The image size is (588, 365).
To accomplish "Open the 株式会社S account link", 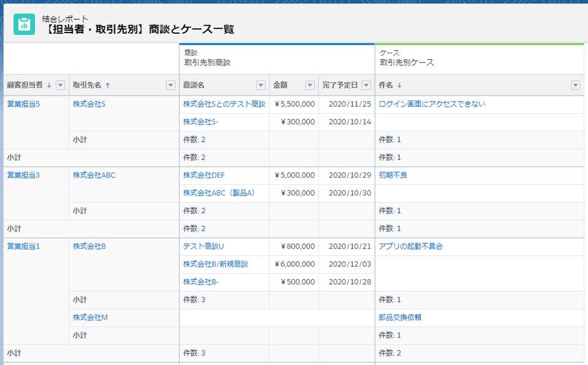I will tap(89, 104).
